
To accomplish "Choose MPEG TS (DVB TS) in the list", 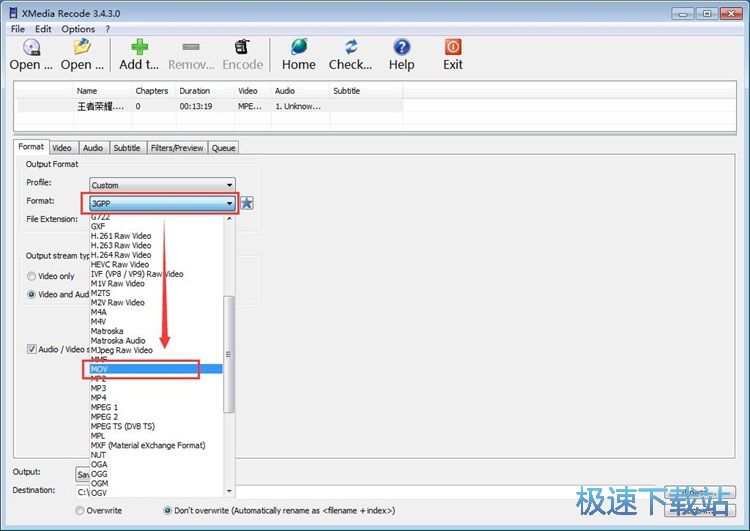I will click(x=156, y=426).
